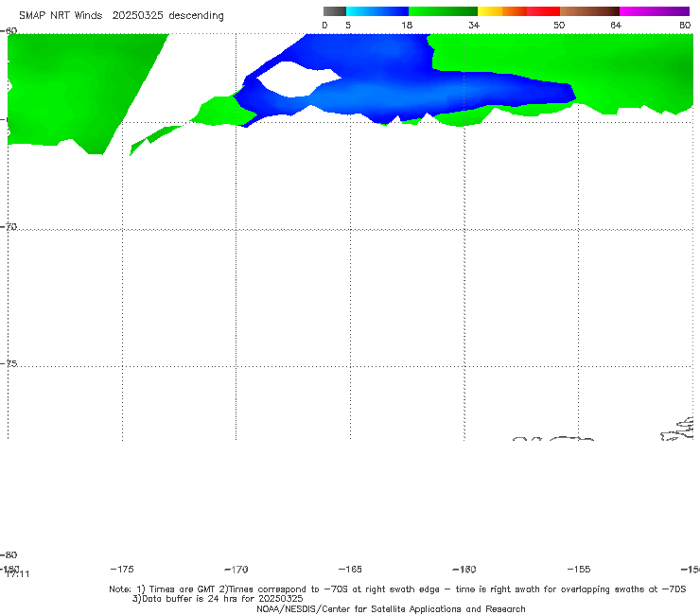Click the "SMAP NRT Winds" title text

(x=61, y=16)
